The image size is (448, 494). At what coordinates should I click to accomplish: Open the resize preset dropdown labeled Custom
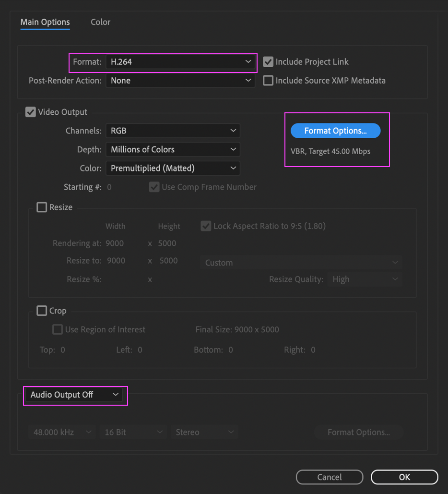301,263
